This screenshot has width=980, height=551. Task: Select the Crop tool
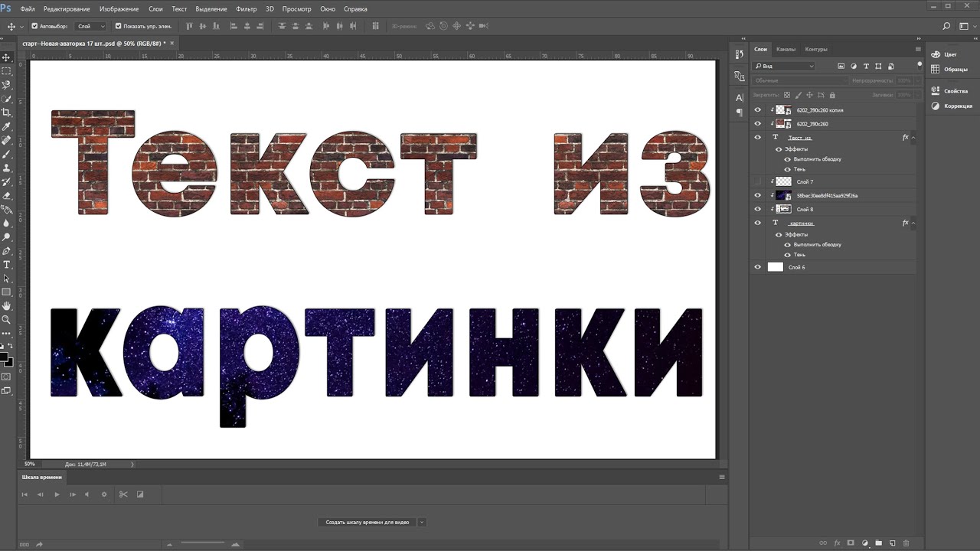[6, 112]
